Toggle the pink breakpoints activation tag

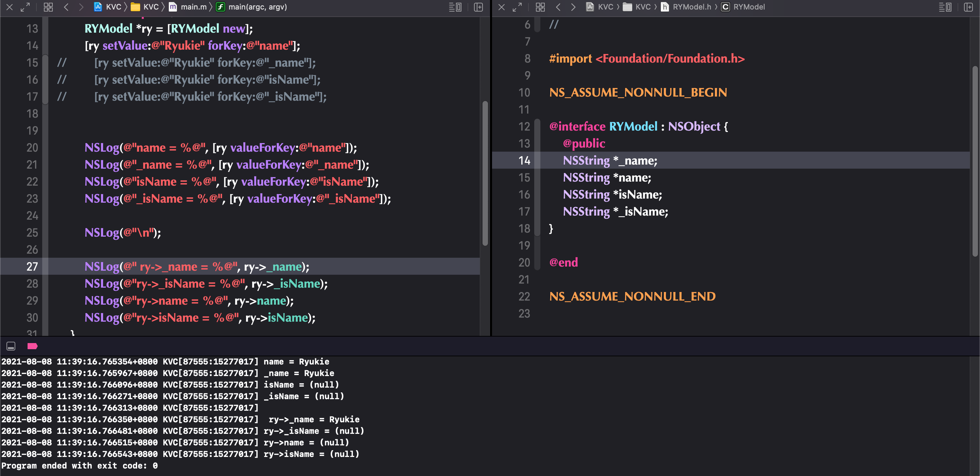point(32,346)
